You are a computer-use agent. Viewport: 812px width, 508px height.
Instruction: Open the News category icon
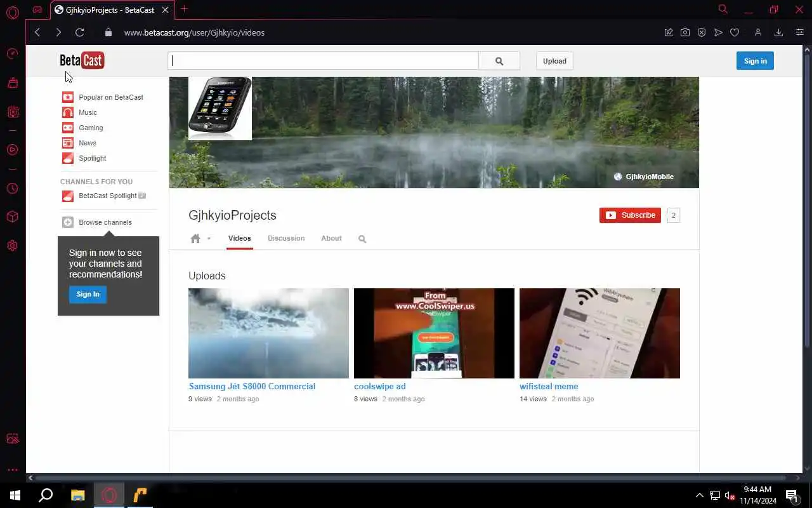68,143
